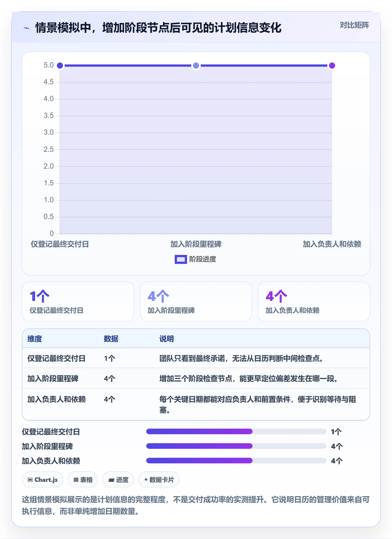Select the Chart.js chip
This screenshot has width=392, height=539.
(x=43, y=480)
